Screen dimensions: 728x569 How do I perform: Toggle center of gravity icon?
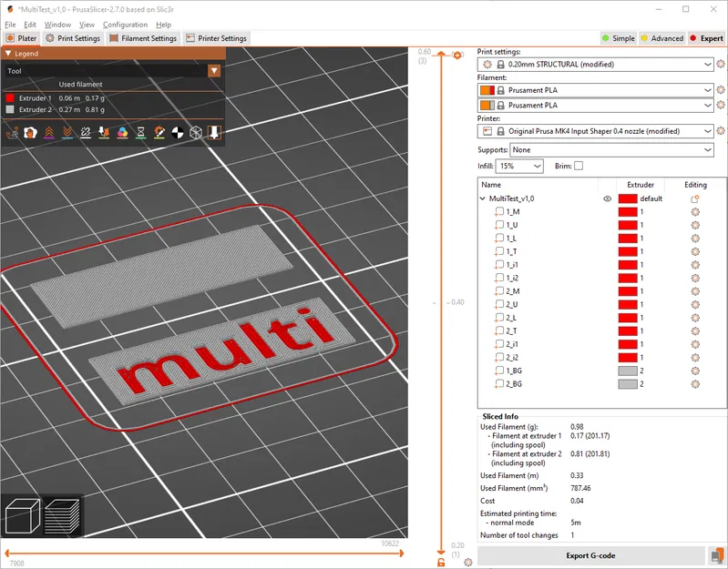(178, 133)
